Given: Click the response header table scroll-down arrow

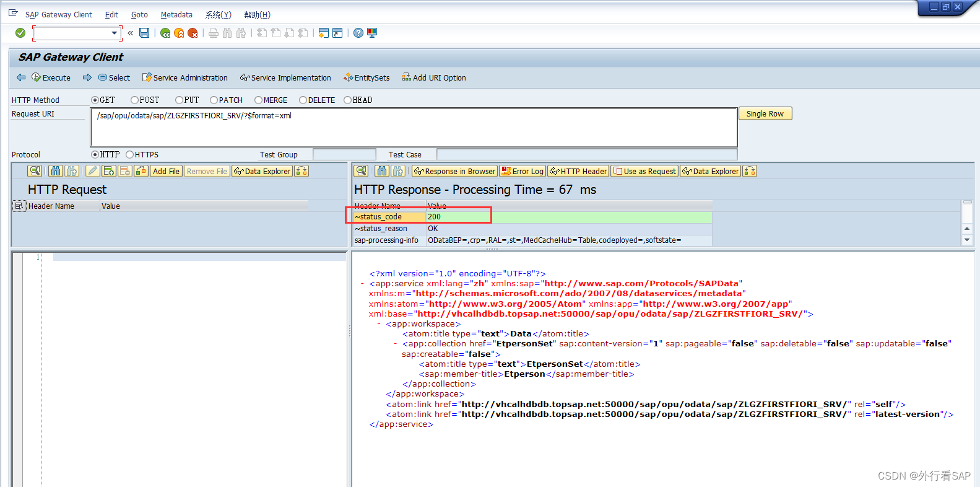Looking at the screenshot, I should point(967,240).
